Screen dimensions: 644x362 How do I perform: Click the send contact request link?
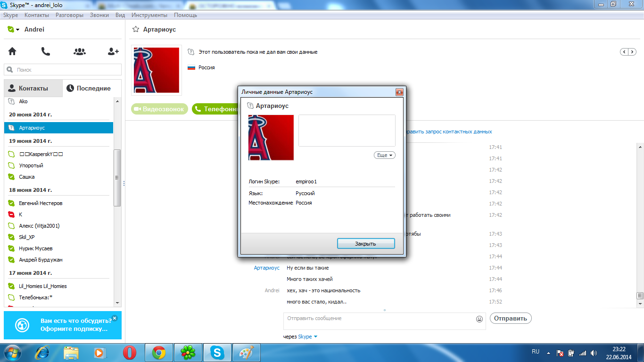tap(448, 132)
